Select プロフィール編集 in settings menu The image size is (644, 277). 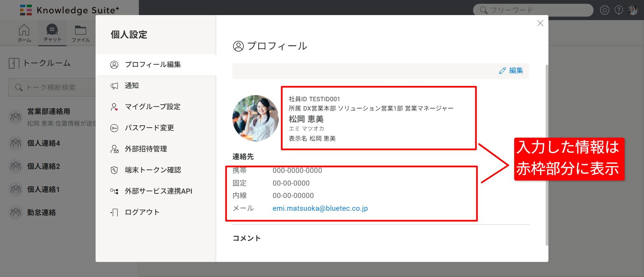pos(153,65)
